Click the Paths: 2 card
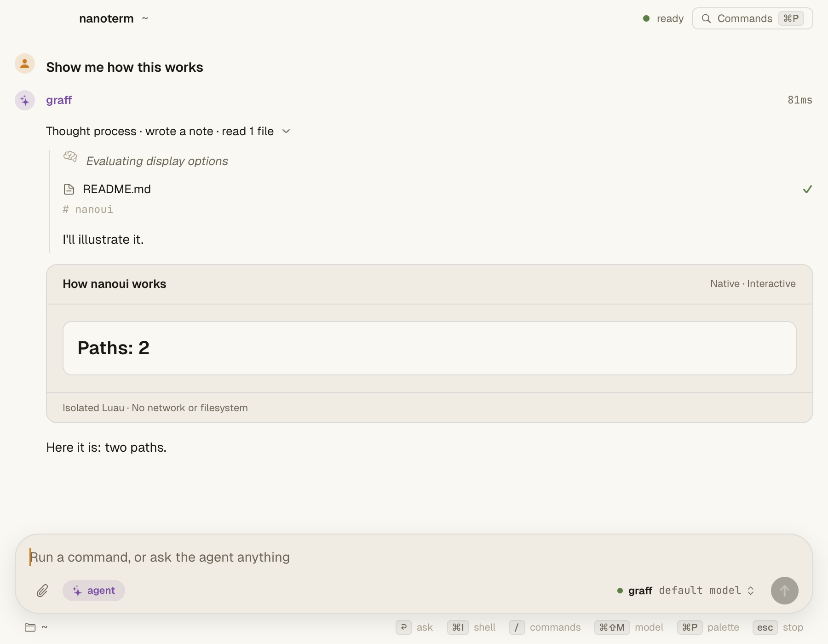 tap(429, 348)
